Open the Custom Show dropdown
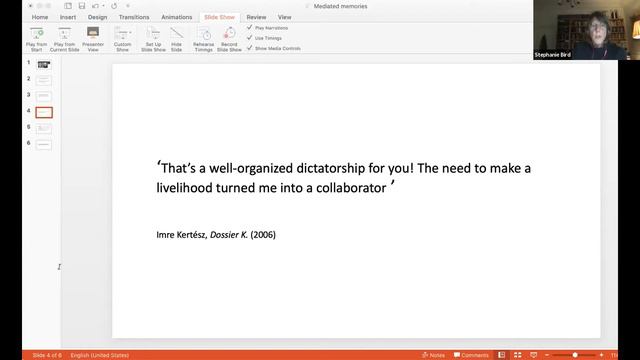This screenshot has height=360, width=640. pos(122,39)
